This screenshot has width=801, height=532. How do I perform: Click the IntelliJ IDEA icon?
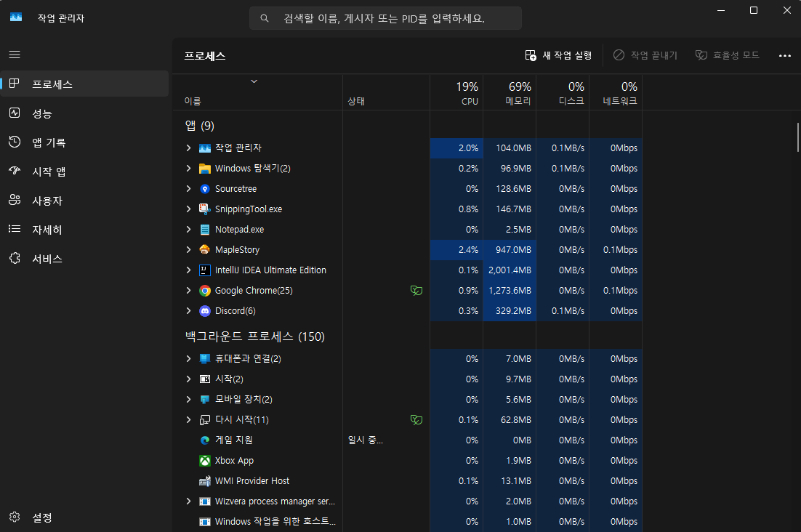[x=205, y=270]
